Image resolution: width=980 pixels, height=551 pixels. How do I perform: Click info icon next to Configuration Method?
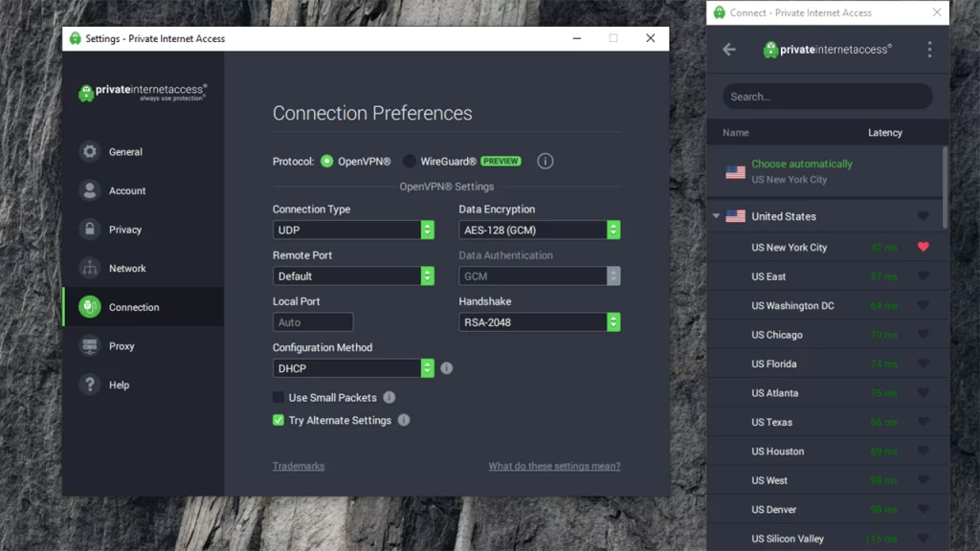click(446, 368)
